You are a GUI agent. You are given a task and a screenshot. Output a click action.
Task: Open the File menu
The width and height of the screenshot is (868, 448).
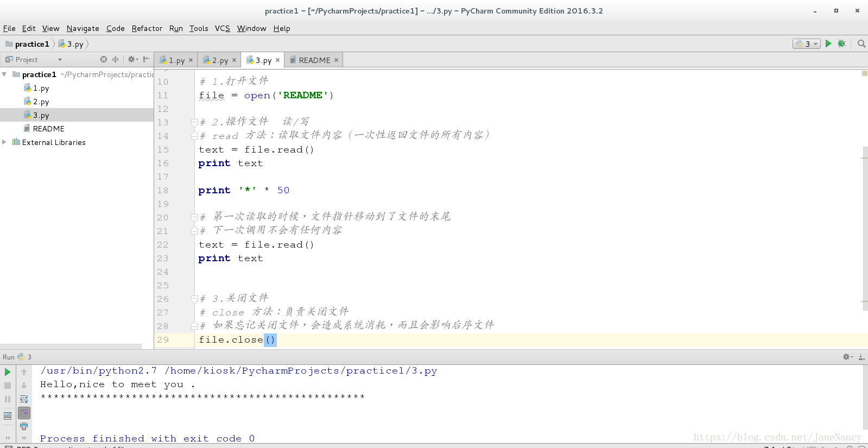tap(9, 28)
